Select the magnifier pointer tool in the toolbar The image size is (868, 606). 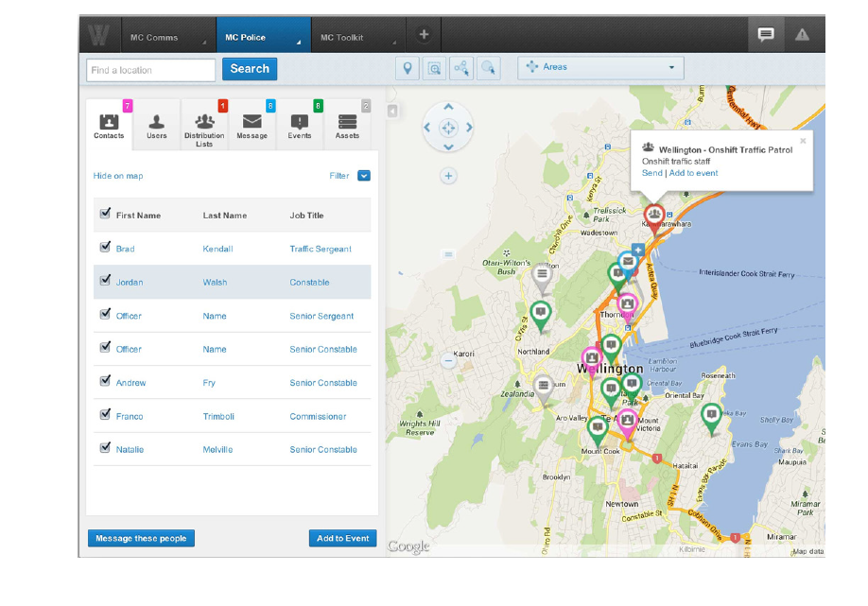tap(488, 68)
